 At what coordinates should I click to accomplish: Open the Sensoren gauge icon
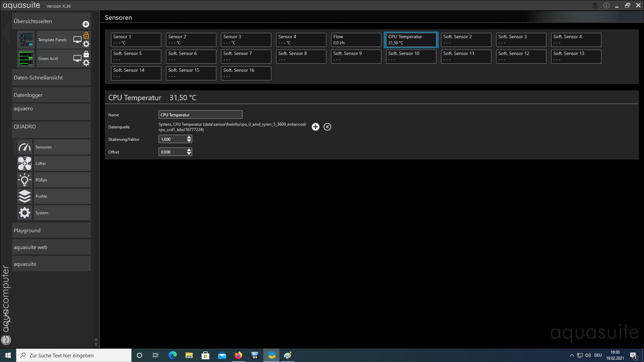(24, 147)
